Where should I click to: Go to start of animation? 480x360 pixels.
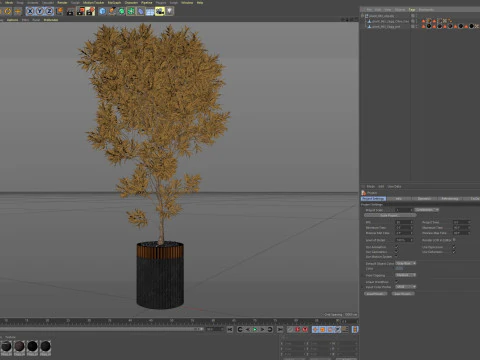230,330
